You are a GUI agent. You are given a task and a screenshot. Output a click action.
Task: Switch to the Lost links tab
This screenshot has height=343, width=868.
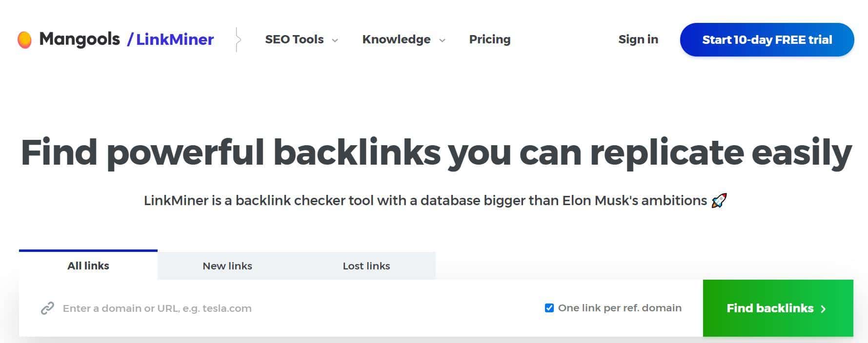[366, 266]
